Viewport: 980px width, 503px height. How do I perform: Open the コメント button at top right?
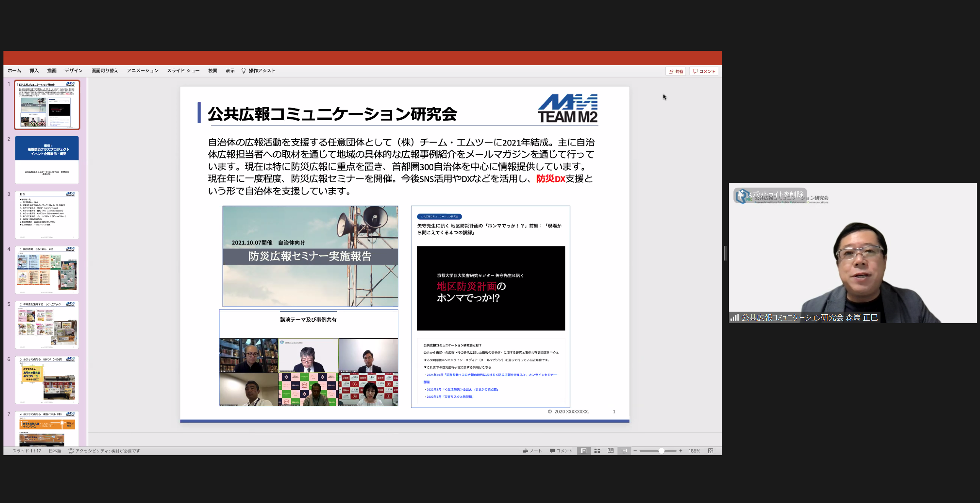[x=704, y=71]
